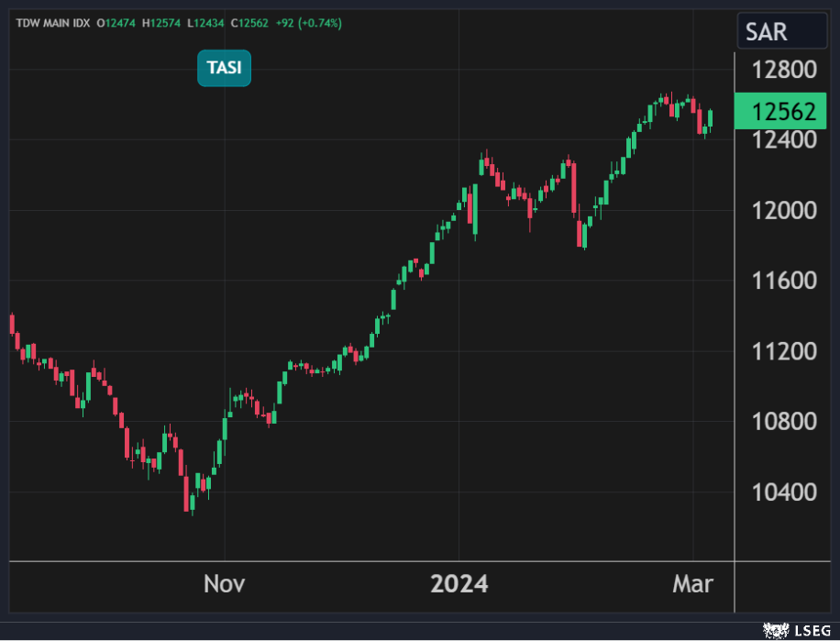Image resolution: width=840 pixels, height=641 pixels.
Task: Select the Nov marker on time axis
Action: pos(224,584)
